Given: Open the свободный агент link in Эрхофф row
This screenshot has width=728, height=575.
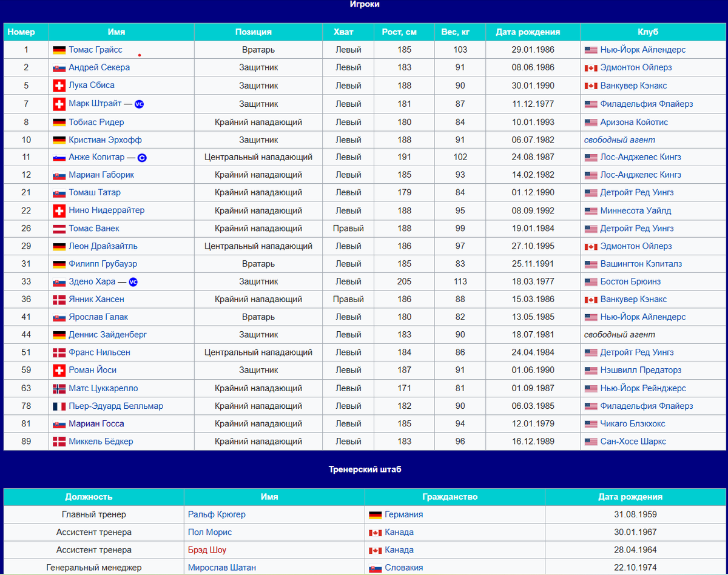Looking at the screenshot, I should (619, 140).
